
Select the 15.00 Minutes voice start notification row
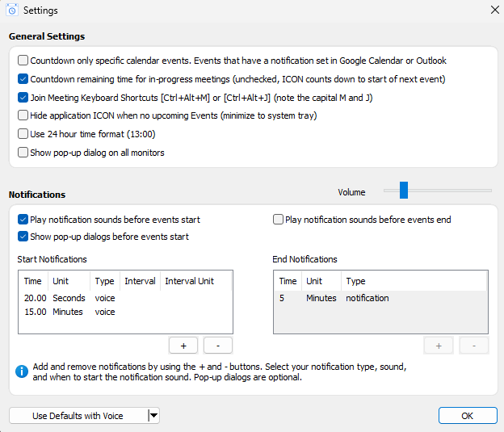click(x=125, y=312)
